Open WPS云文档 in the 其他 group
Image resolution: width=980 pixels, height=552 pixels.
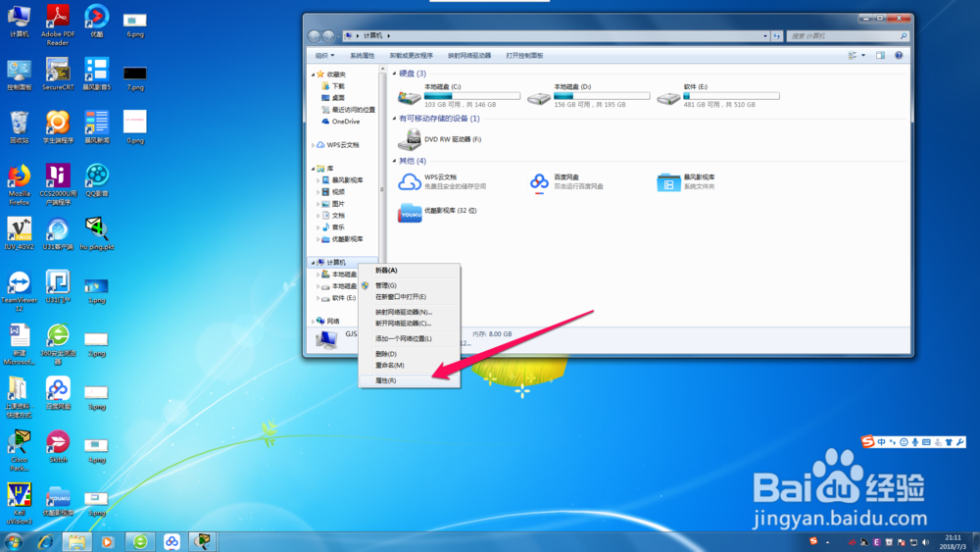442,181
